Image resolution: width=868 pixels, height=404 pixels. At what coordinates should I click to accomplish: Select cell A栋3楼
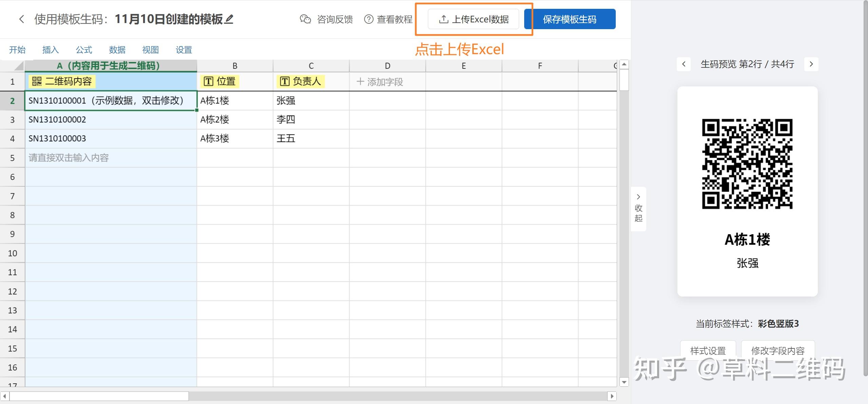(x=235, y=139)
